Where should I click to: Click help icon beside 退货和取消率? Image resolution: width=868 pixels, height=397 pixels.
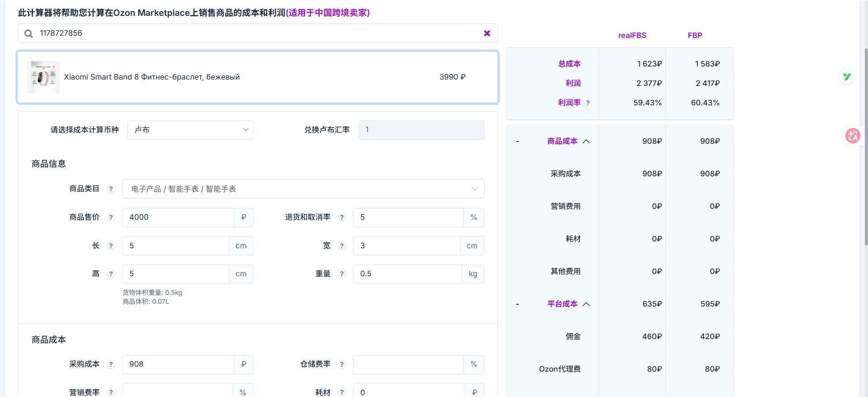(x=342, y=217)
